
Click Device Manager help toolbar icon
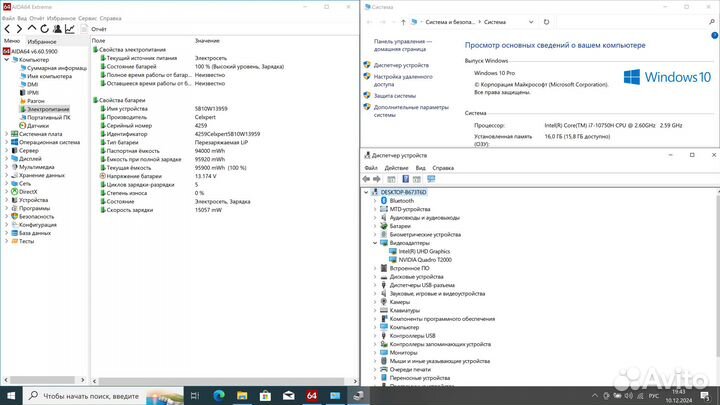tap(405, 179)
